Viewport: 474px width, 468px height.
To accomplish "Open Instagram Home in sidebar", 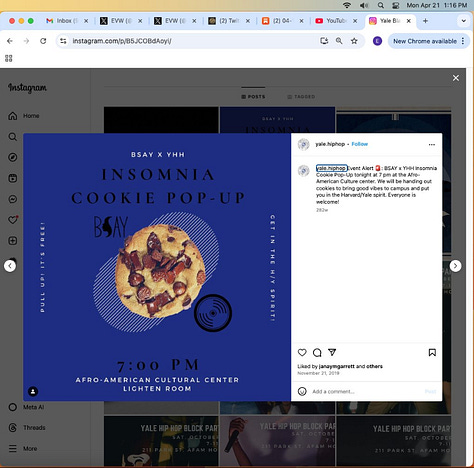I will (24, 116).
